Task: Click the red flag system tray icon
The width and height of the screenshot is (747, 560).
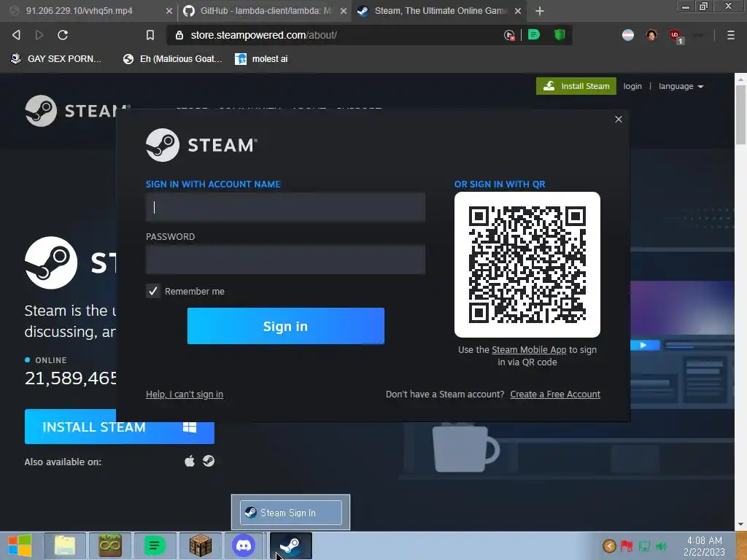Action: click(627, 546)
